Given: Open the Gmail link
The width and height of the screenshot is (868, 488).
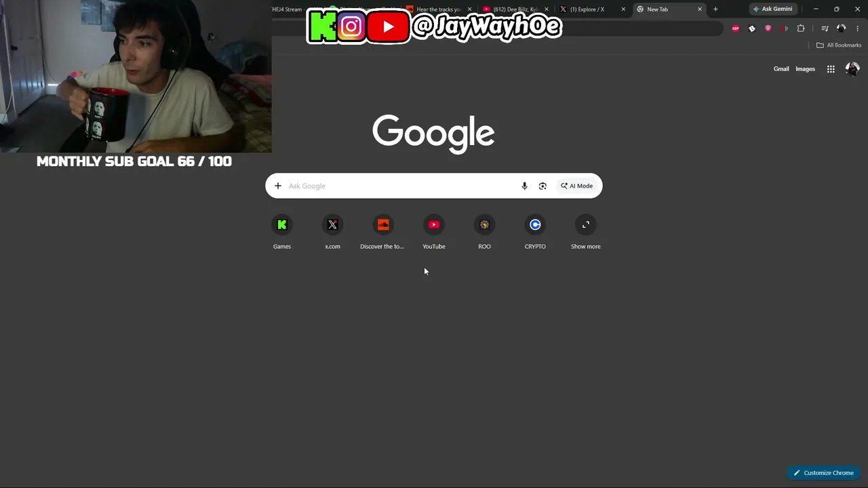Looking at the screenshot, I should pyautogui.click(x=781, y=69).
